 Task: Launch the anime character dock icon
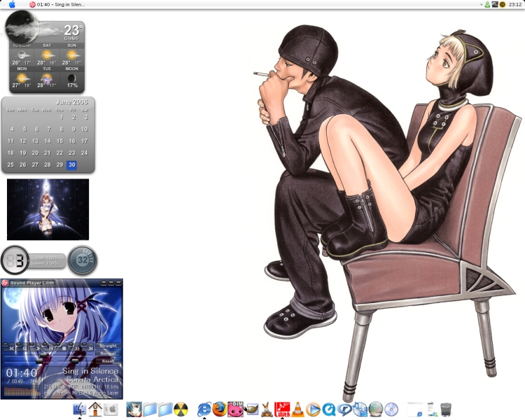point(134,409)
